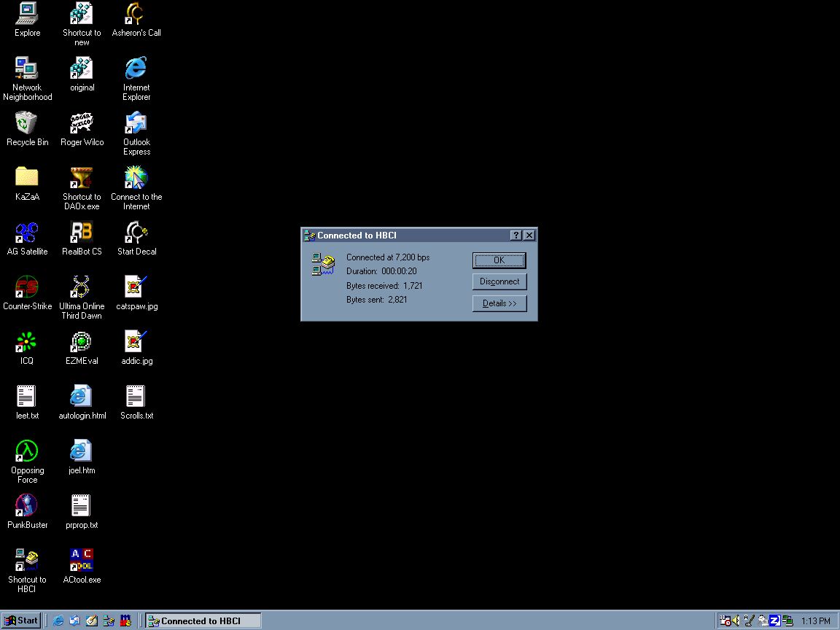Viewport: 840px width, 630px height.
Task: Click the green dial-up connection tray icon
Action: [787, 621]
